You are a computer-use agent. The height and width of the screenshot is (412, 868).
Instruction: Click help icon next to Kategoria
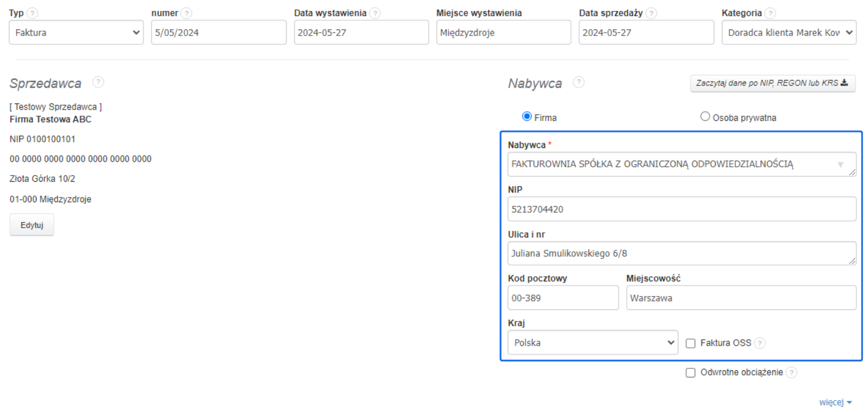pos(770,13)
